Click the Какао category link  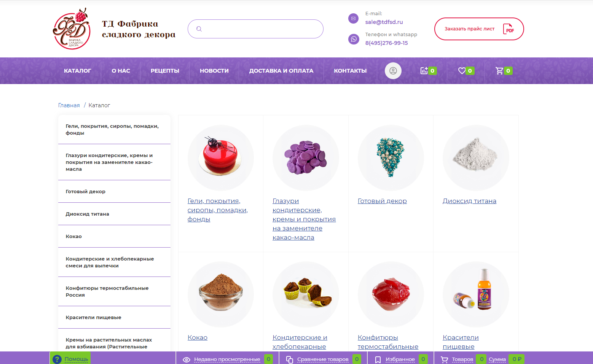[198, 337]
